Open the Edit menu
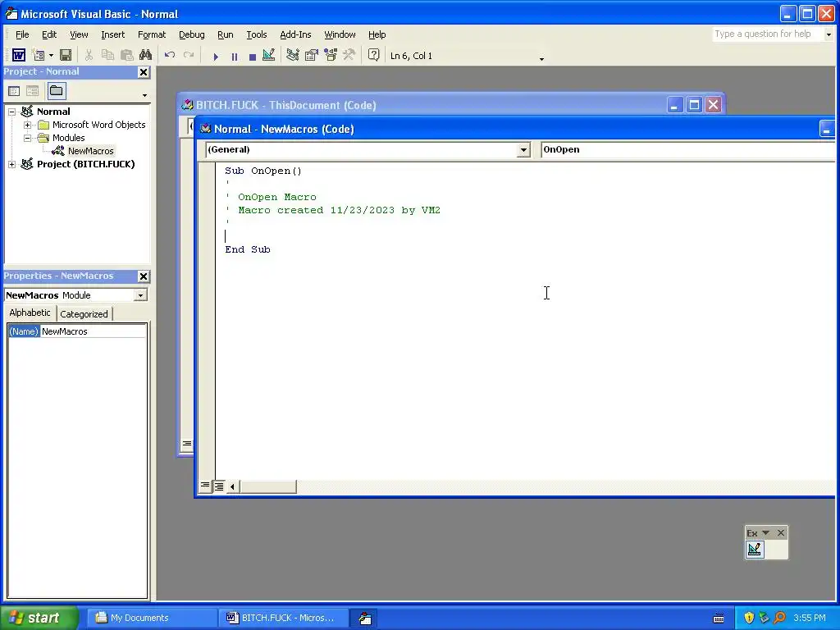This screenshot has height=630, width=840. [49, 34]
